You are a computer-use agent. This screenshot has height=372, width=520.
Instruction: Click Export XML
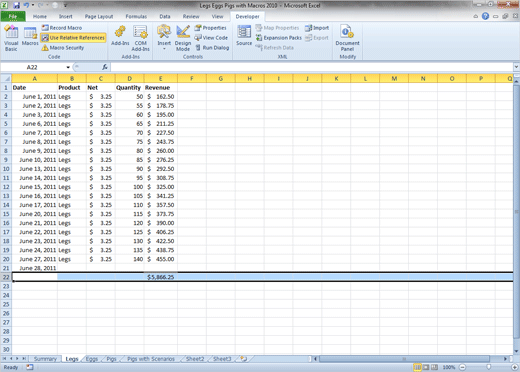(317, 38)
